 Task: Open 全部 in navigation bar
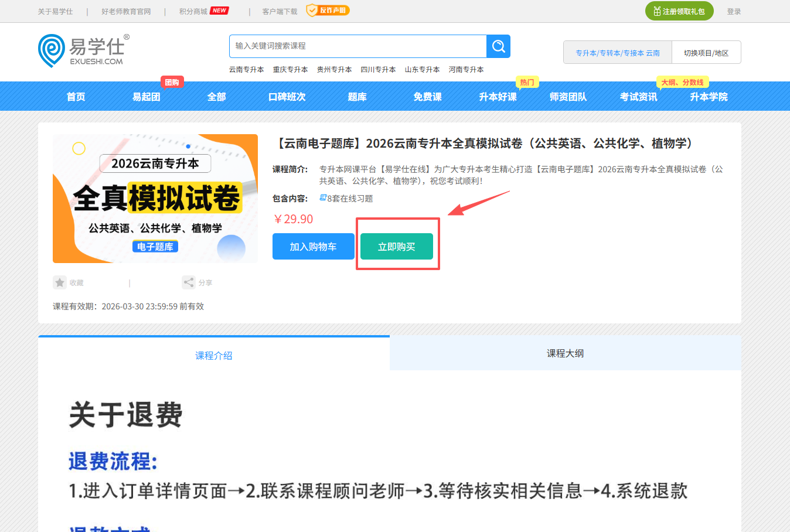(217, 97)
